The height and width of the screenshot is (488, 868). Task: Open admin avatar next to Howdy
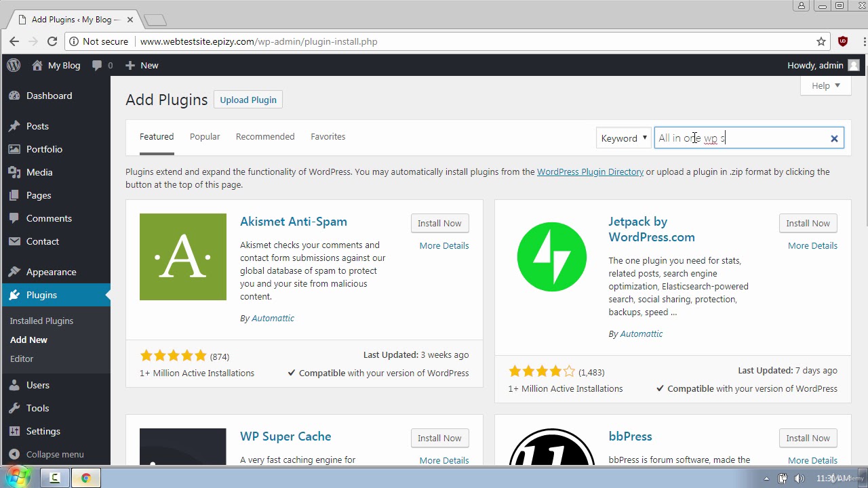[x=854, y=65]
